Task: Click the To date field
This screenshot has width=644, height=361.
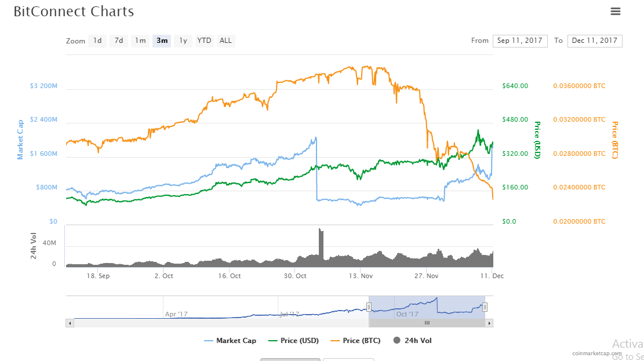Action: pyautogui.click(x=594, y=41)
